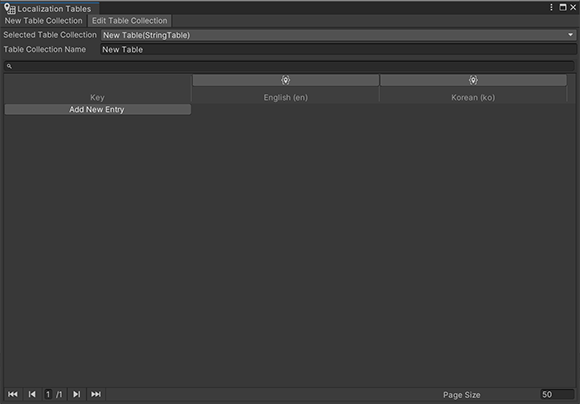The width and height of the screenshot is (580, 404).
Task: Click the Localization Tables window icon
Action: (x=10, y=8)
